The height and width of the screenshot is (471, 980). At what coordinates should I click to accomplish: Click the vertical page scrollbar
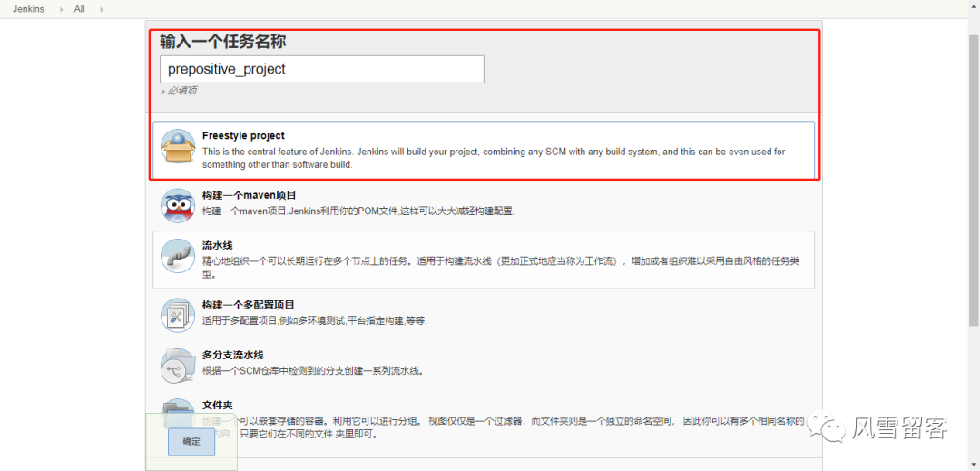click(974, 182)
